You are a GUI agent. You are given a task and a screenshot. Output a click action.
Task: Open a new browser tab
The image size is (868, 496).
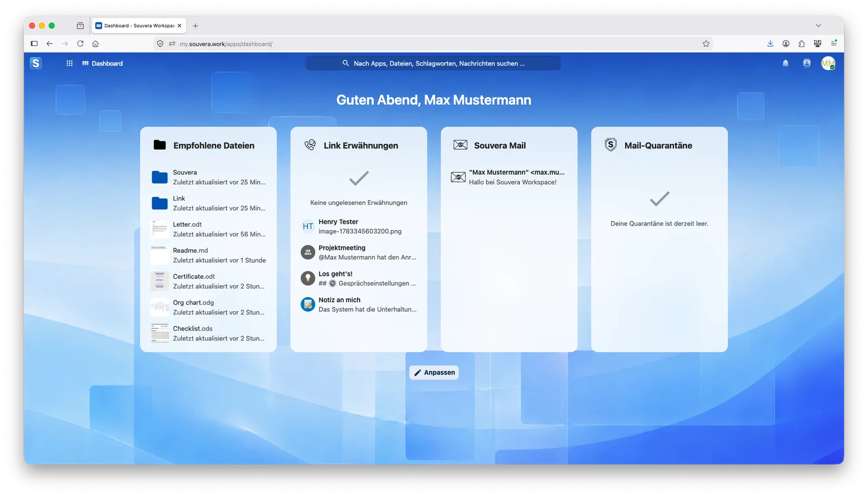tap(195, 25)
